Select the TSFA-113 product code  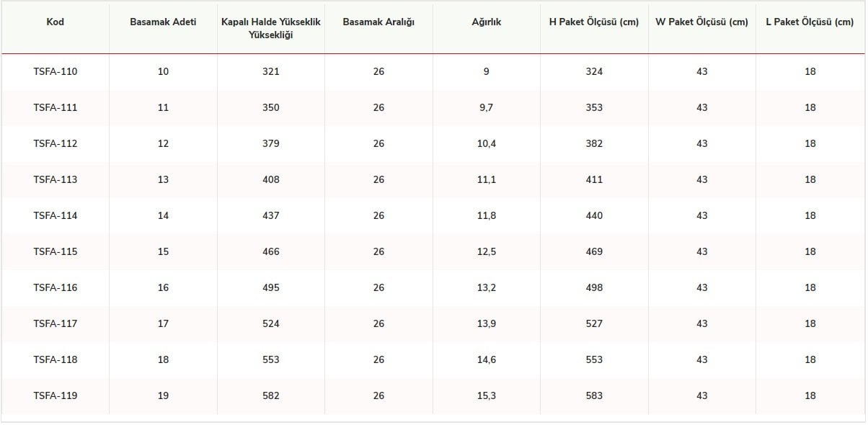pyautogui.click(x=56, y=179)
